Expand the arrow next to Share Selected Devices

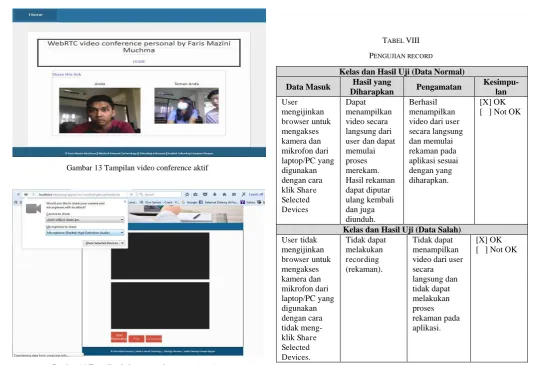pos(122,243)
